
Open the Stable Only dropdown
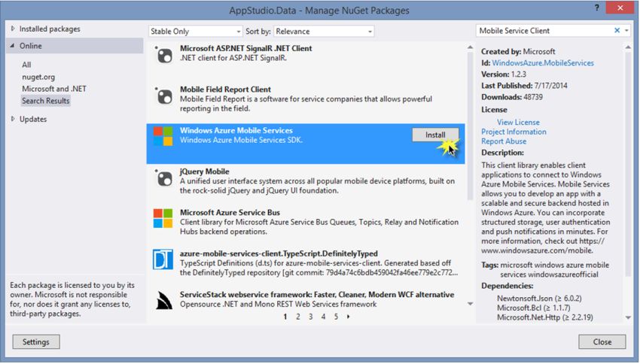(x=195, y=32)
